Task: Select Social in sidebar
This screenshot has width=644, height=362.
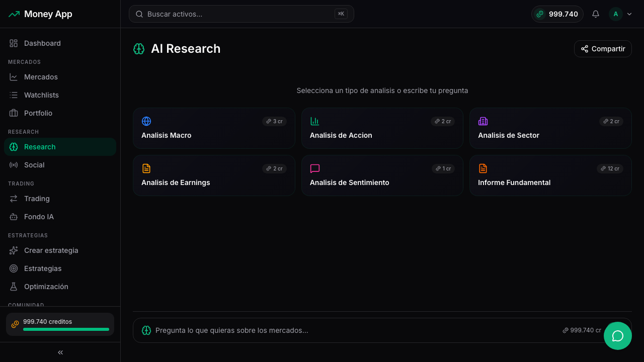Action: click(x=60, y=165)
